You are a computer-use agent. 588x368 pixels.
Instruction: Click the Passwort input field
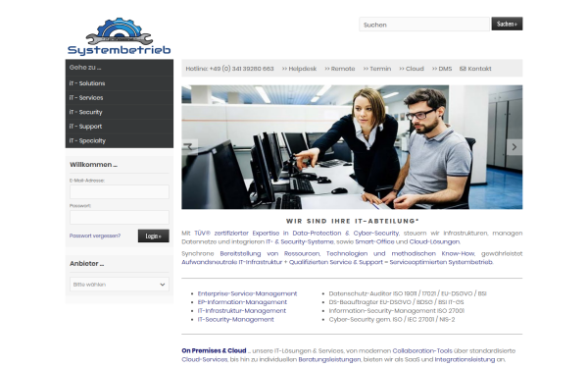click(x=120, y=217)
